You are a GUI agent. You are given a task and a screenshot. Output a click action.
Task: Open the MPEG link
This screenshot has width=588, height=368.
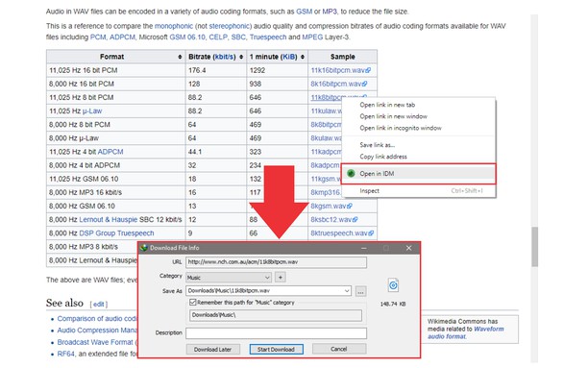(x=312, y=37)
